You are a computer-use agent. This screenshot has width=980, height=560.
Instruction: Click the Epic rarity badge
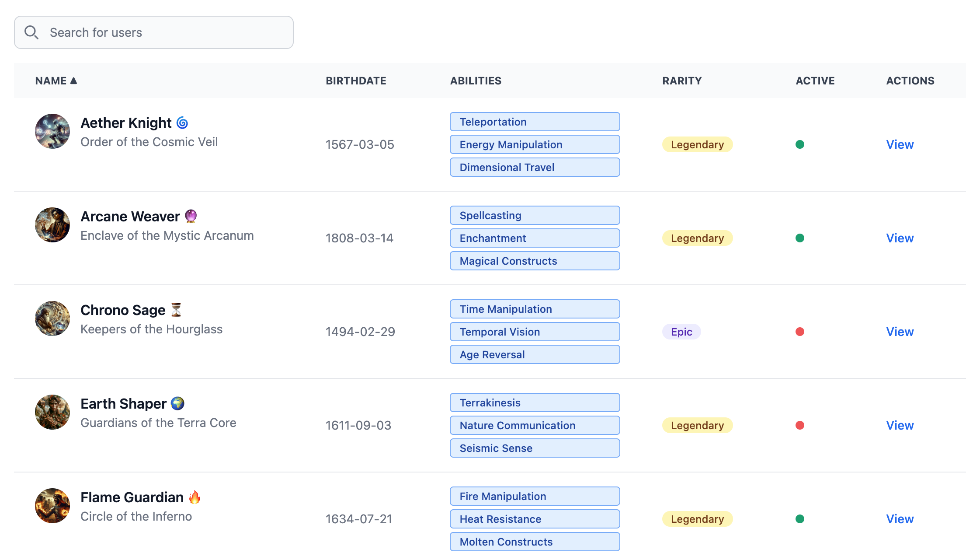[681, 332]
